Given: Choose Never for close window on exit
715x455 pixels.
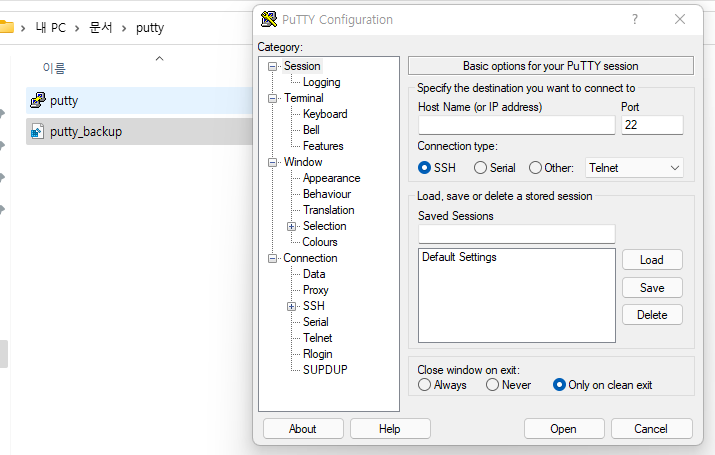Looking at the screenshot, I should (492, 385).
